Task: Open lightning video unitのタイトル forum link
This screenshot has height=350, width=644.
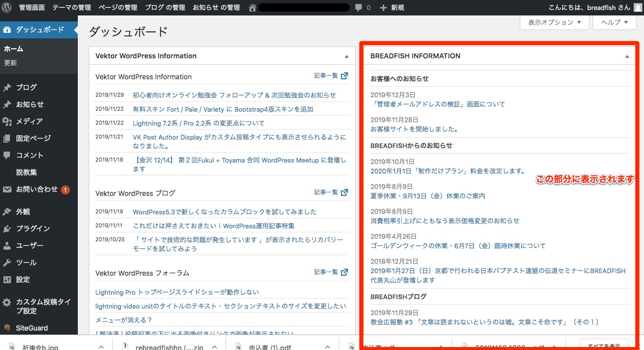Action: click(220, 306)
